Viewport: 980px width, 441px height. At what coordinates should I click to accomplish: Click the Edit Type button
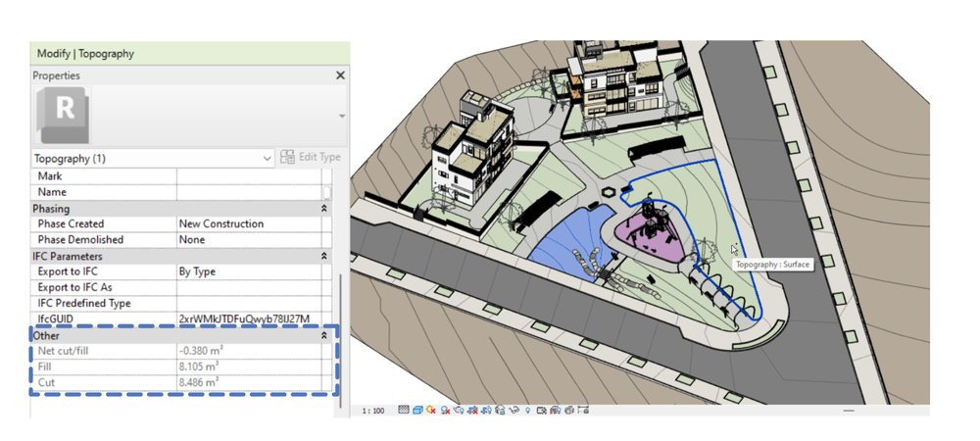pyautogui.click(x=311, y=157)
